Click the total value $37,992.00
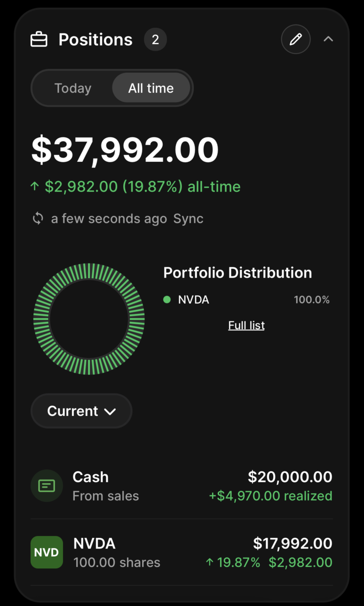The width and height of the screenshot is (364, 606). [125, 151]
